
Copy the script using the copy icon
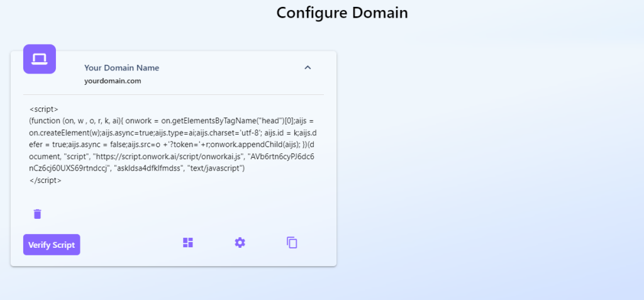292,243
